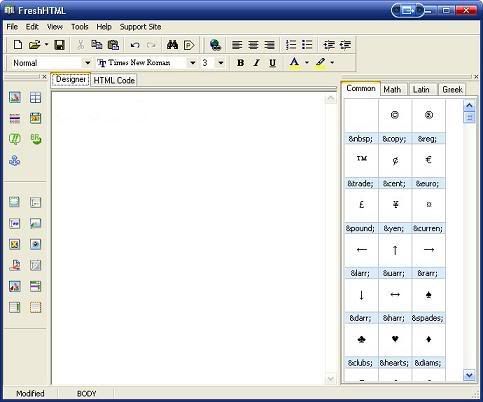Open the Times New Roman font dropdown
This screenshot has width=483, height=402.
pos(193,63)
